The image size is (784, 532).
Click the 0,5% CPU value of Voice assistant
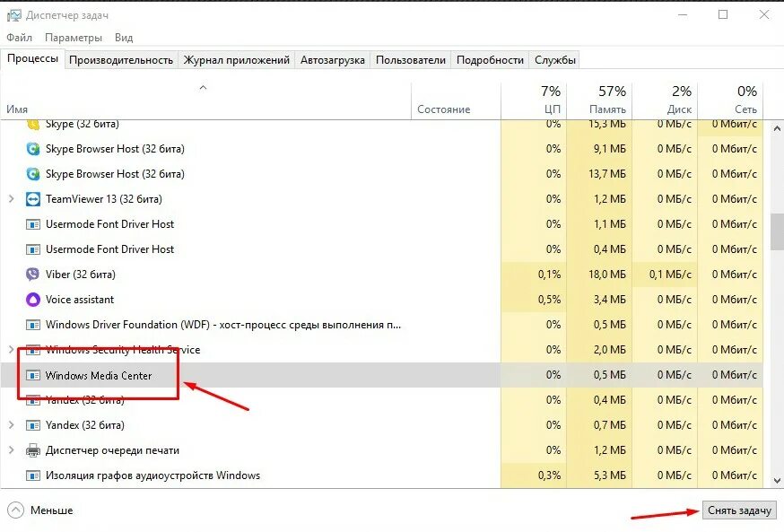tap(549, 300)
